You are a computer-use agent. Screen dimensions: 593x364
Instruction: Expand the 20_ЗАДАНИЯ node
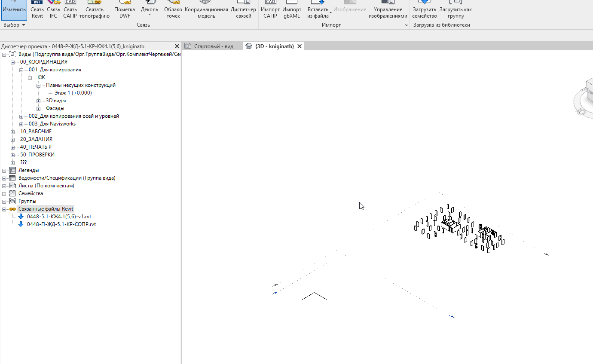(13, 139)
